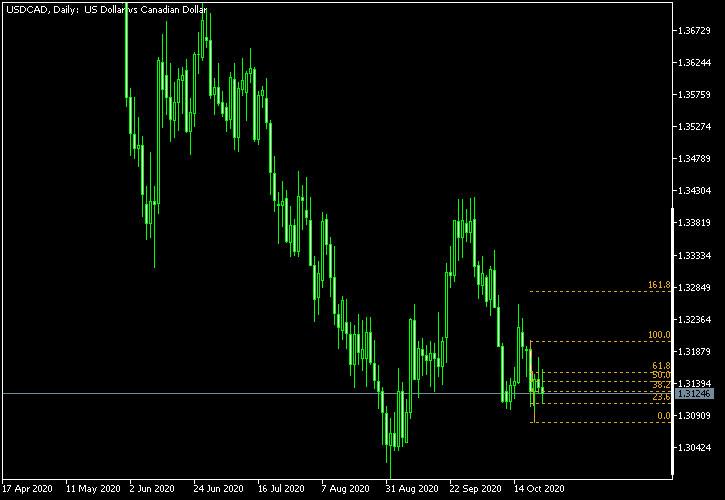
Task: Click the 22 Sep 2020 date label
Action: point(476,489)
